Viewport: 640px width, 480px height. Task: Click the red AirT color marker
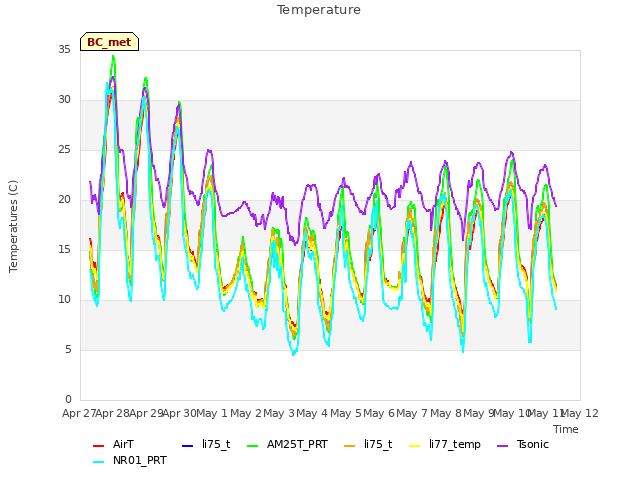pyautogui.click(x=99, y=446)
